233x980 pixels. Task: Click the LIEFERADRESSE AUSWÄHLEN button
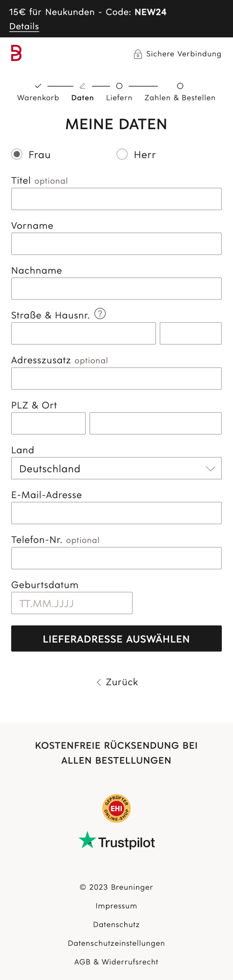(116, 639)
